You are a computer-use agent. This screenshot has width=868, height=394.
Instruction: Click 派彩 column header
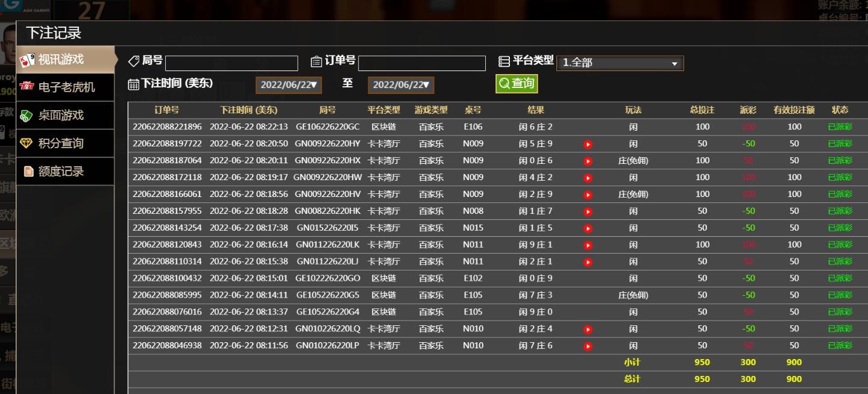(748, 110)
